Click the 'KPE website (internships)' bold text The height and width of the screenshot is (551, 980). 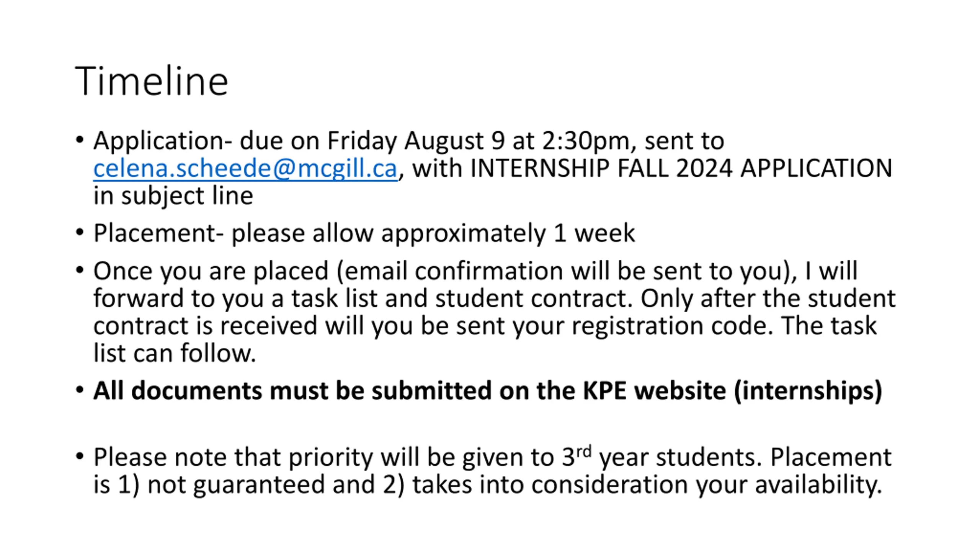tap(732, 391)
